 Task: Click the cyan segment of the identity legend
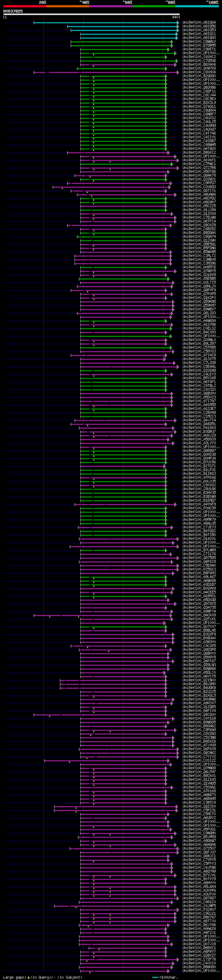197,6
